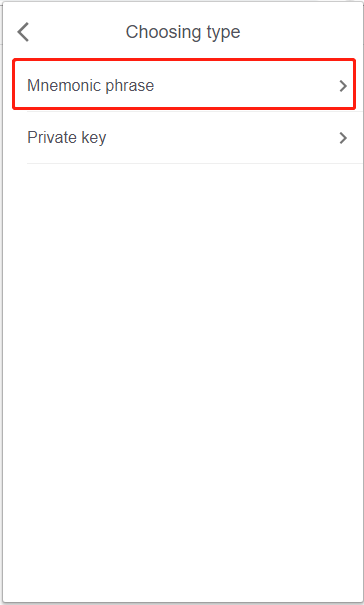
Task: Click the red-highlighted Mnemonic phrase row
Action: (x=184, y=84)
